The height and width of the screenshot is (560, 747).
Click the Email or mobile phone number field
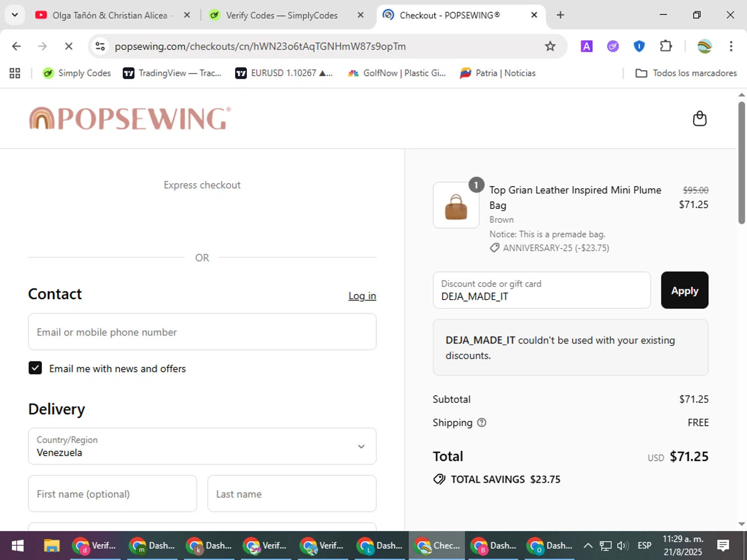coord(202,332)
